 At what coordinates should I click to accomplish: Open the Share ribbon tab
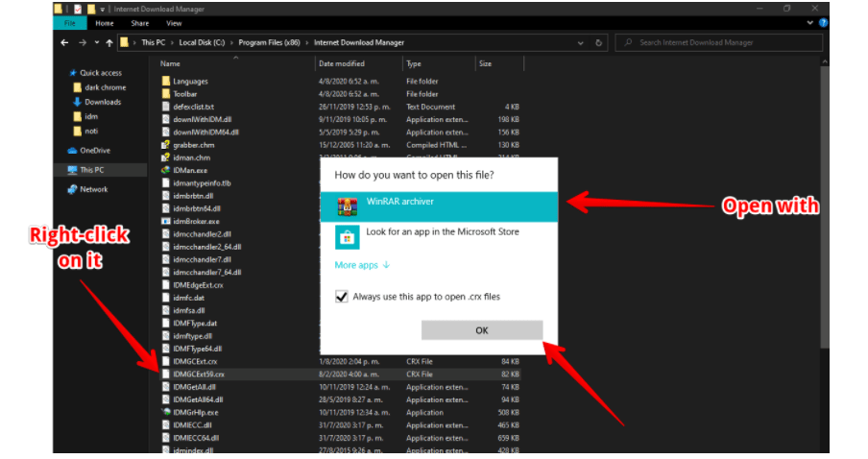point(140,23)
